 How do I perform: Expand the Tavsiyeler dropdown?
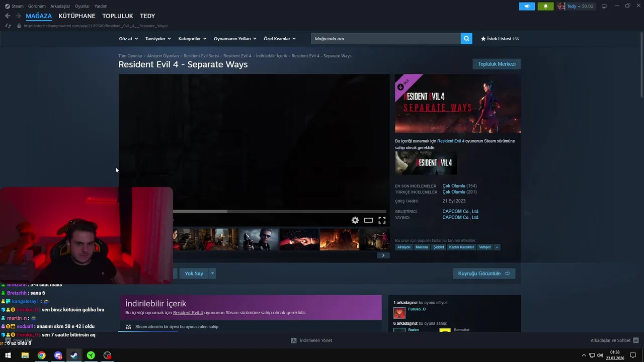coord(158,39)
